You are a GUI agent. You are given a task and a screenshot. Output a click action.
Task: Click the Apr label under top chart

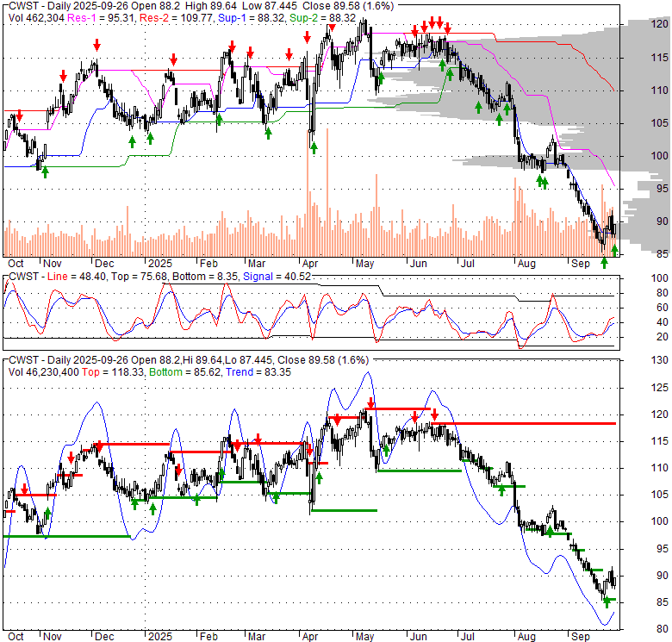click(310, 264)
